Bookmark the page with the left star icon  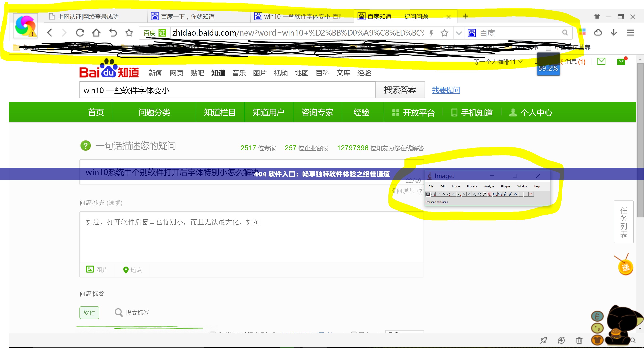pos(129,33)
